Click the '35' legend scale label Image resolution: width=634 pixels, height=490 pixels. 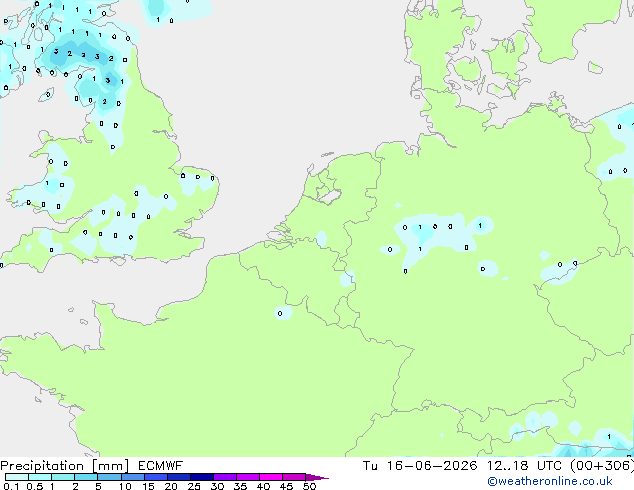240,486
